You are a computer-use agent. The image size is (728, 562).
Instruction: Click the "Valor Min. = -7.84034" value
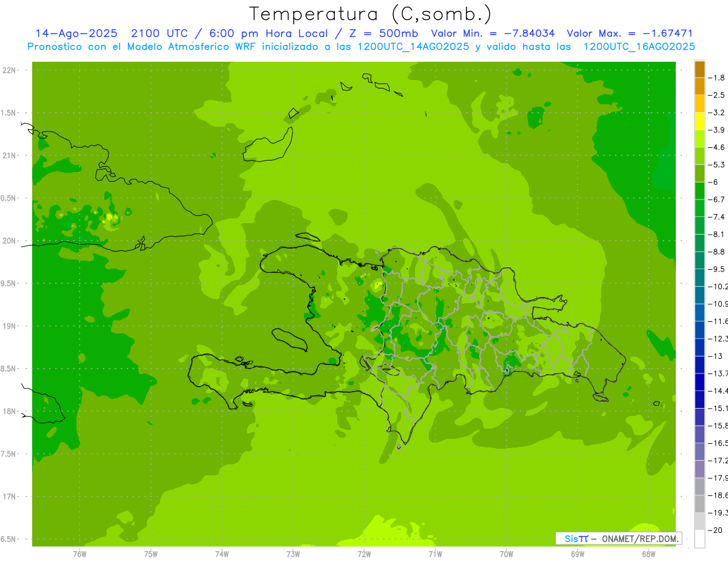(x=493, y=33)
